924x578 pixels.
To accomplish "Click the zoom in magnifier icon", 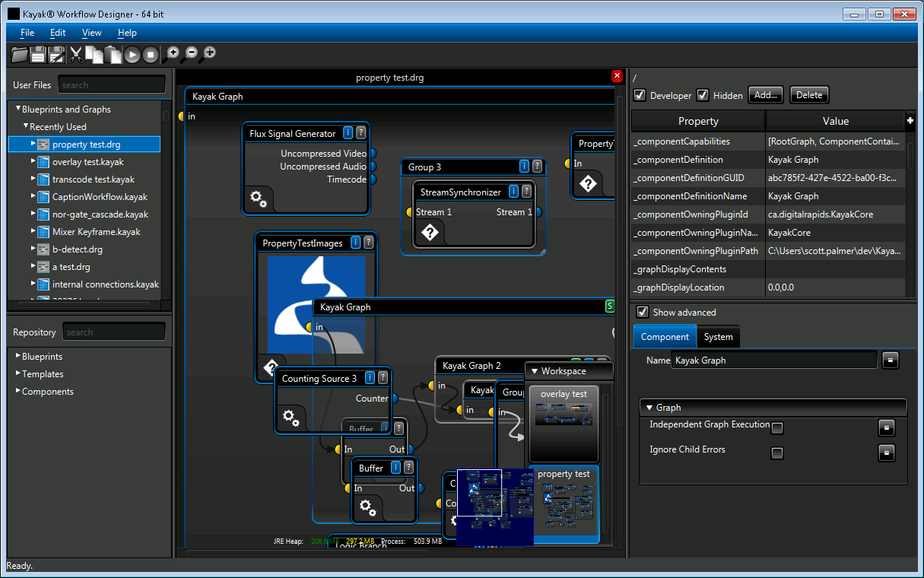I will (173, 53).
